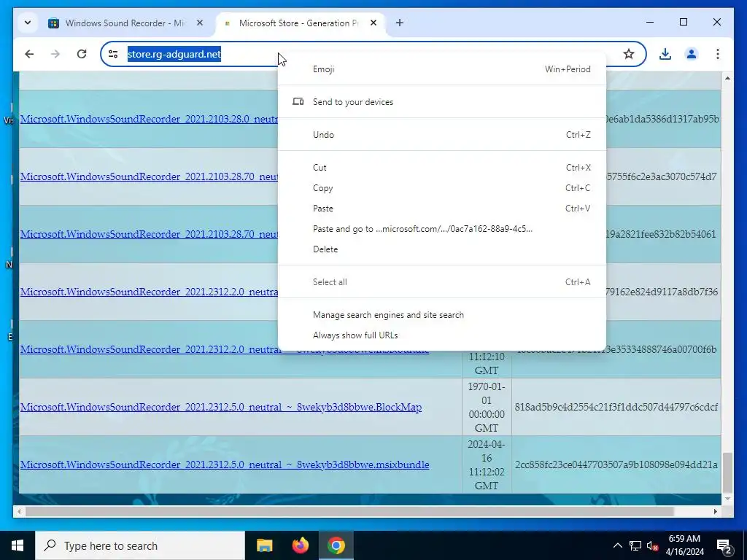Screen dimensions: 747x560
Task: Choose Copy in the context menu
Action: coord(441,188)
